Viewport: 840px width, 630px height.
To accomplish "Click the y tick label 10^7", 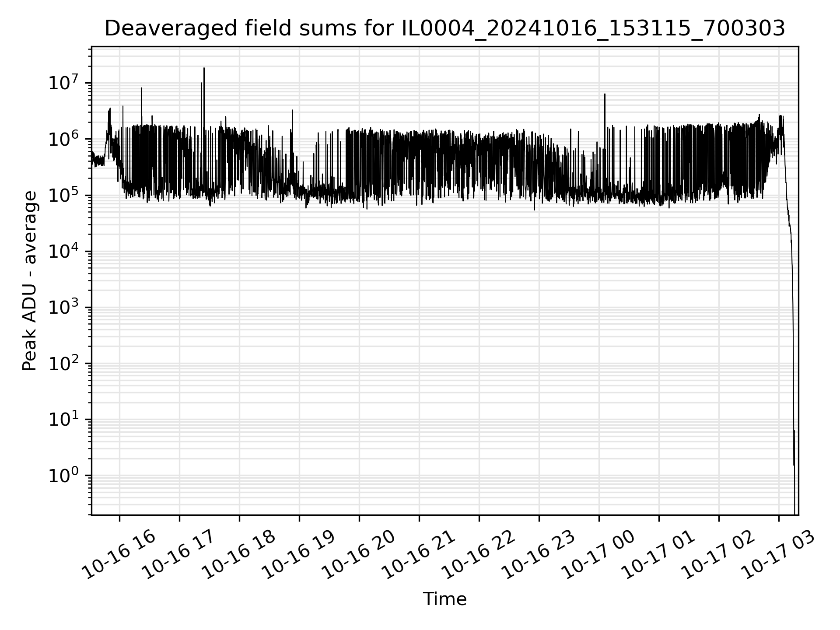I will [63, 82].
